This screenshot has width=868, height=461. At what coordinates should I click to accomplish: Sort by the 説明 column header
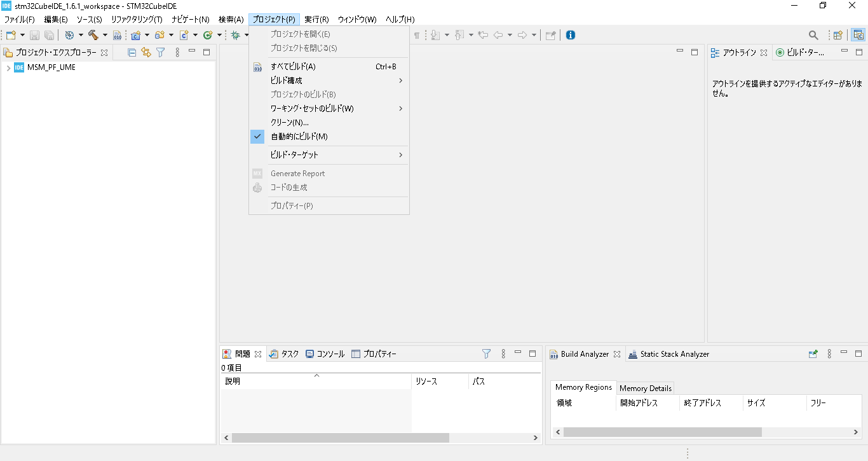click(x=316, y=382)
